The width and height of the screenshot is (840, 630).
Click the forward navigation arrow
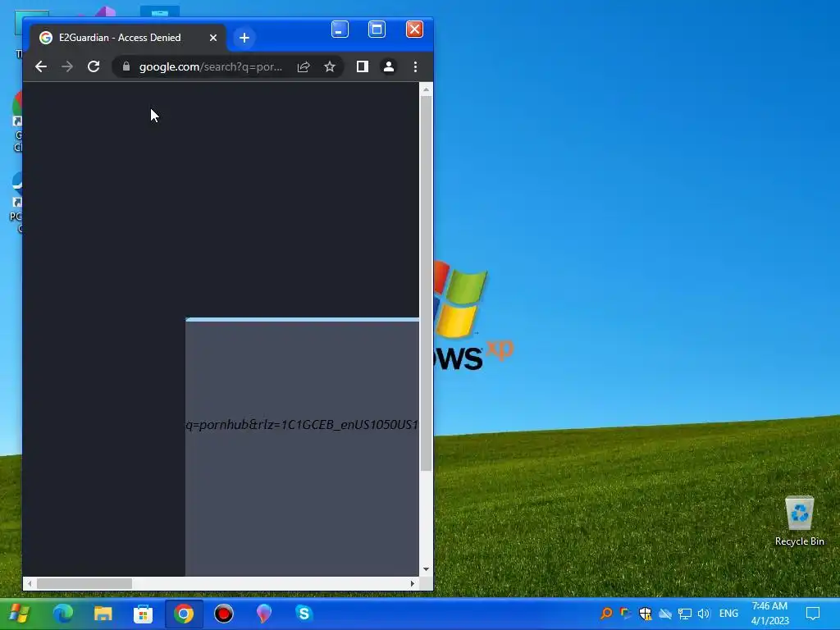pyautogui.click(x=67, y=66)
